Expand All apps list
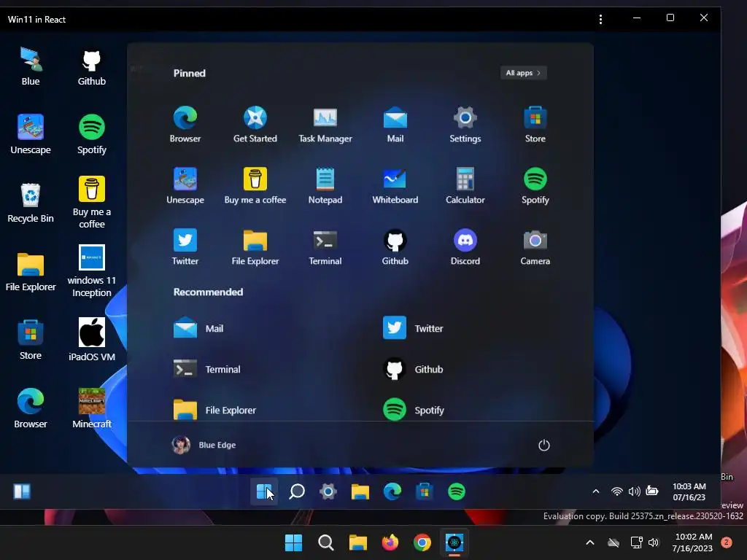The image size is (747, 560). point(523,73)
